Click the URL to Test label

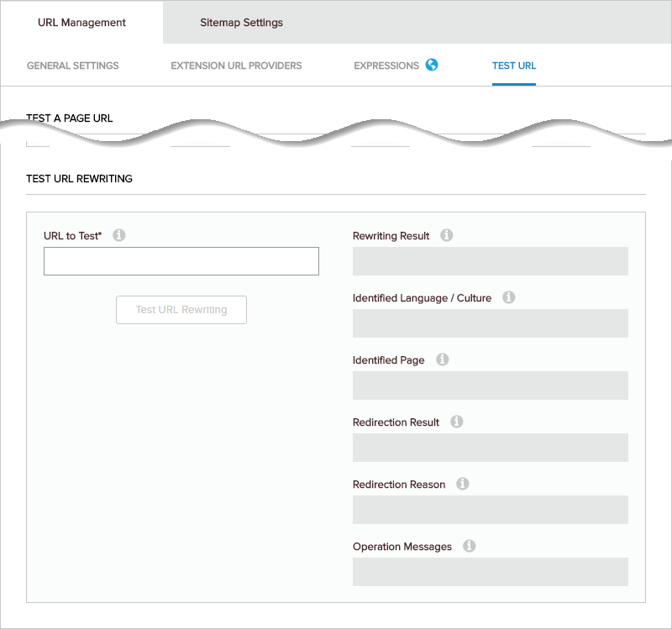click(x=73, y=236)
